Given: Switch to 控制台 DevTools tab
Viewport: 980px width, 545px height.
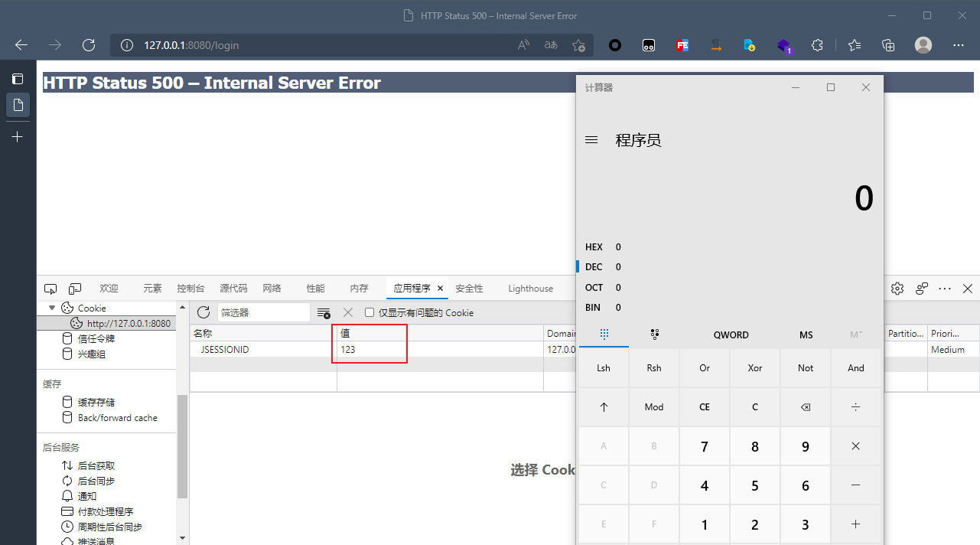Looking at the screenshot, I should click(x=190, y=289).
